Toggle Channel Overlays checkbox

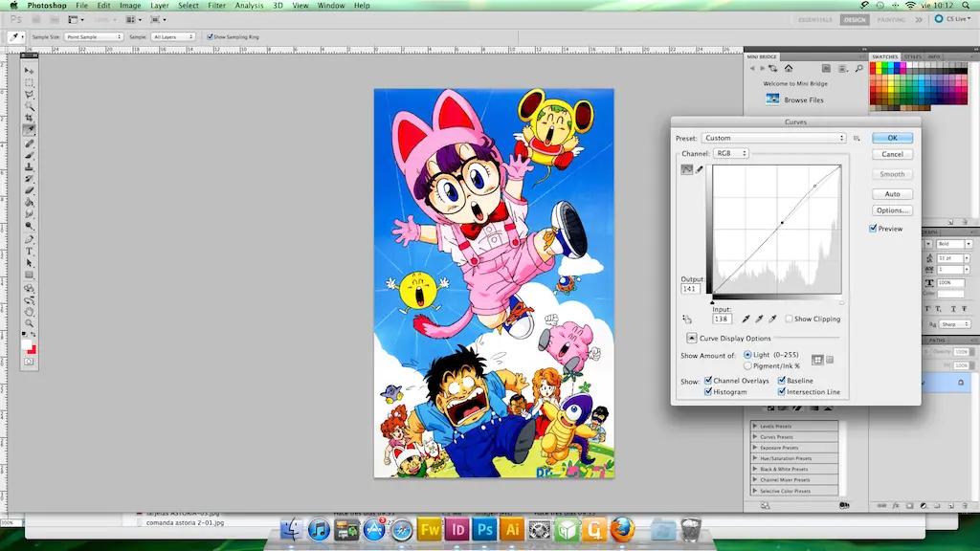[708, 381]
